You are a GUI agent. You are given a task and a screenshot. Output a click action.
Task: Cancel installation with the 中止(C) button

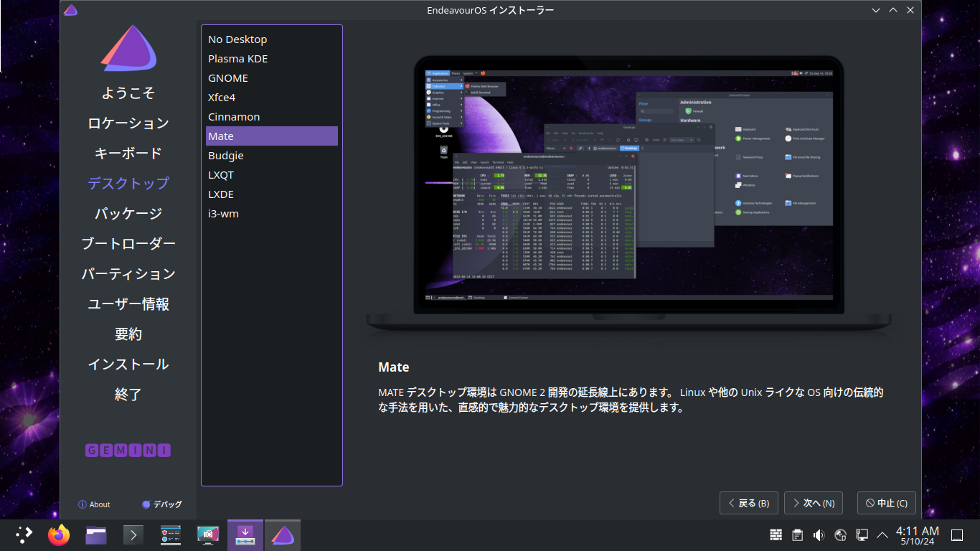(x=887, y=503)
